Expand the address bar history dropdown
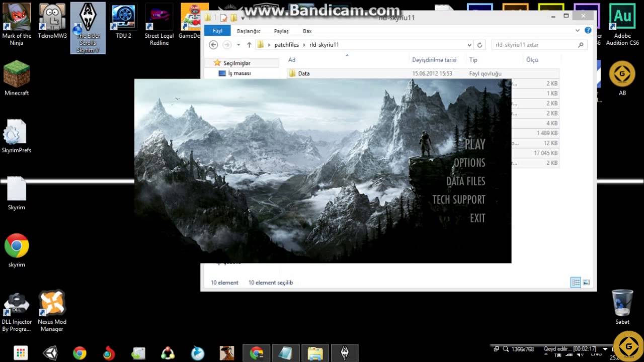This screenshot has height=362, width=644. (469, 45)
